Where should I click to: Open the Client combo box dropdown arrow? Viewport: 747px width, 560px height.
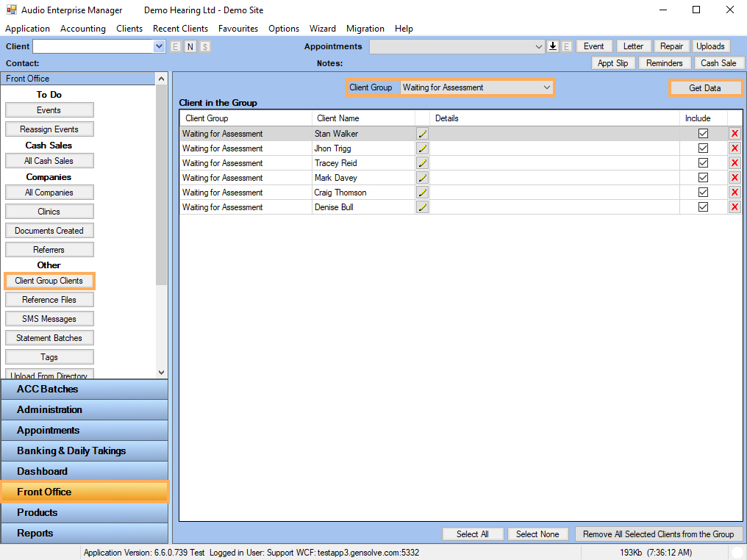tap(158, 46)
